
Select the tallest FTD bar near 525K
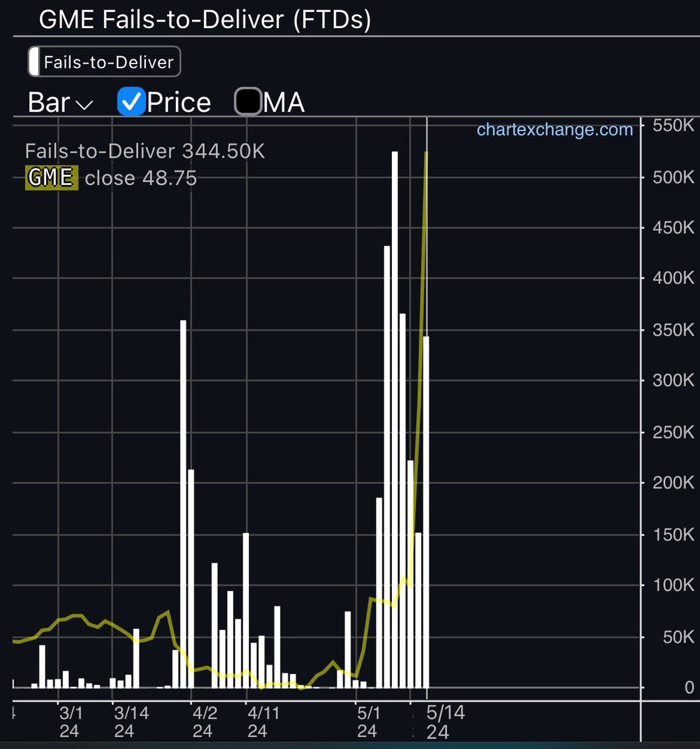[x=395, y=419]
